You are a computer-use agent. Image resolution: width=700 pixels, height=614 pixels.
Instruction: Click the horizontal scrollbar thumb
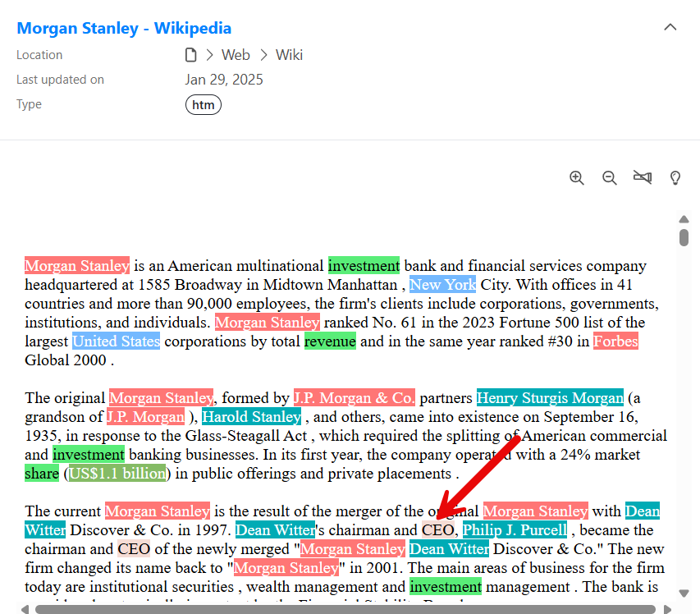point(345,610)
